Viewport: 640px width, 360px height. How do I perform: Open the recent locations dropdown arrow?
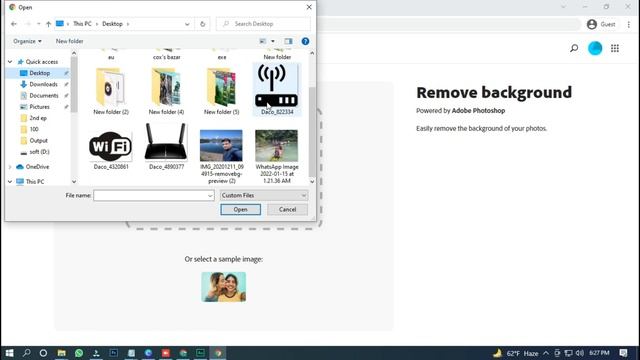pos(38,24)
